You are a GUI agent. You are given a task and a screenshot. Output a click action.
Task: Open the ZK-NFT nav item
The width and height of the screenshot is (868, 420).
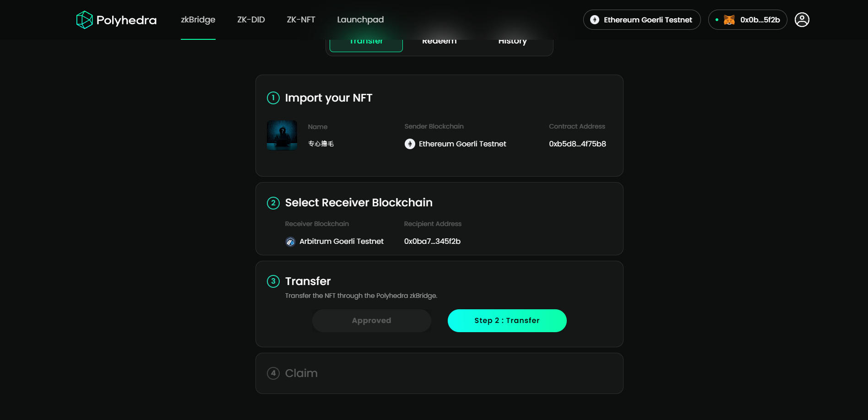[301, 20]
